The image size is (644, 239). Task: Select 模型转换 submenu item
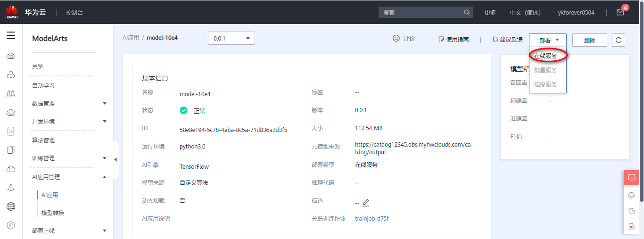tap(53, 213)
